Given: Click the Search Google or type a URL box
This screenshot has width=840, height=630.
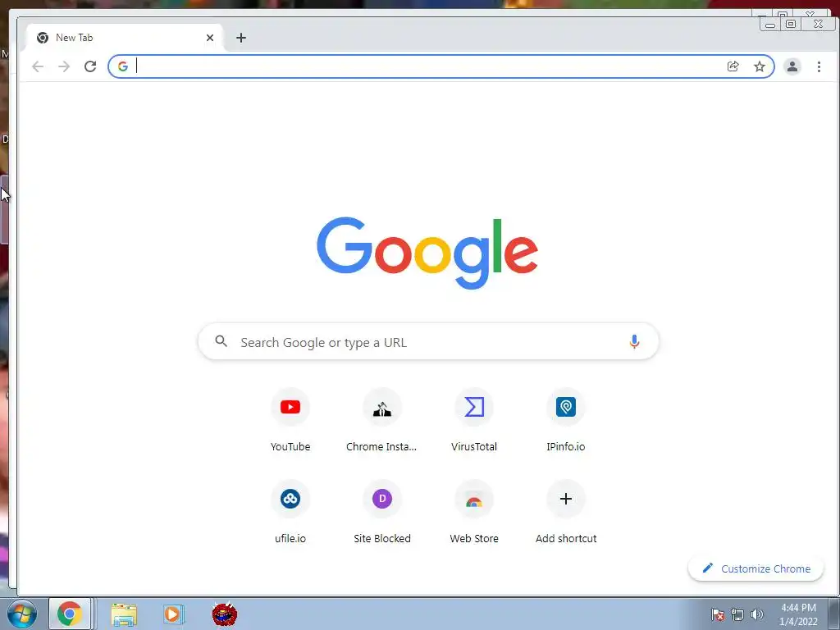Looking at the screenshot, I should point(428,342).
